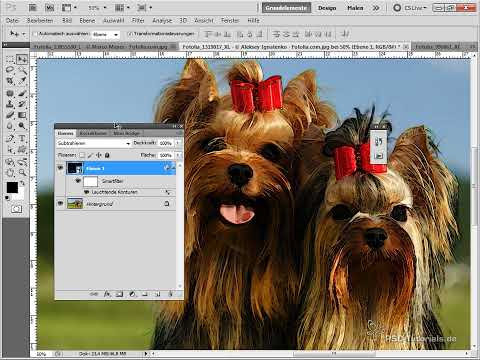480x360 pixels.
Task: Expand more workspaces double arrow
Action: [x=376, y=8]
